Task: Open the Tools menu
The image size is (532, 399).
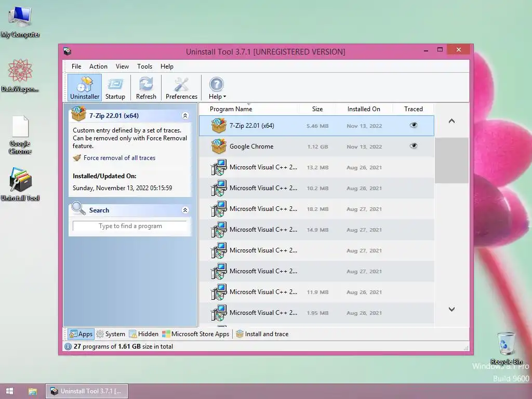Action: point(144,66)
